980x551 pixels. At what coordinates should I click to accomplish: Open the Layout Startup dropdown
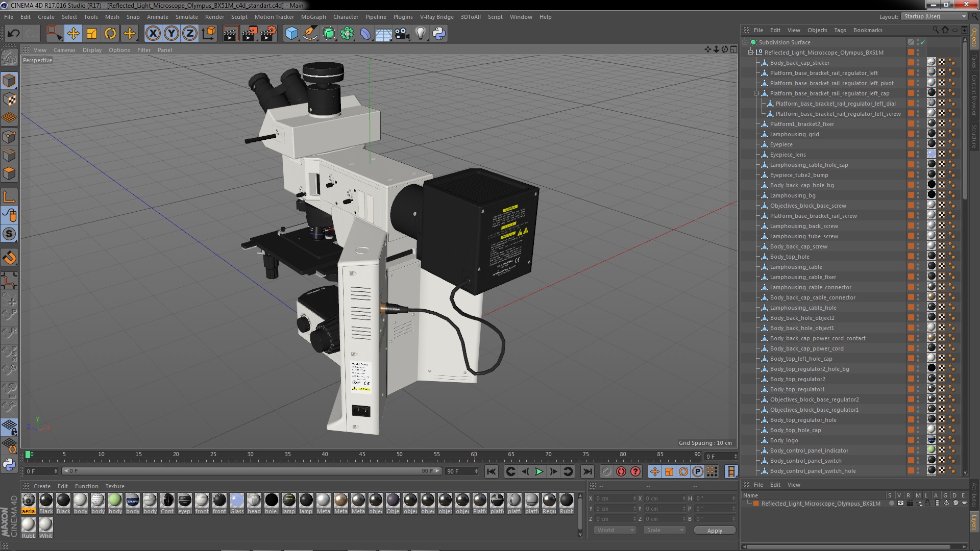[935, 16]
